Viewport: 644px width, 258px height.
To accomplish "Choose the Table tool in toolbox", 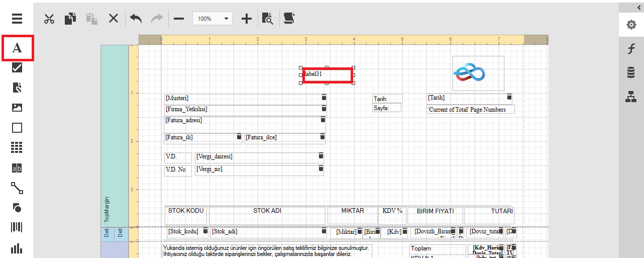I will (17, 147).
